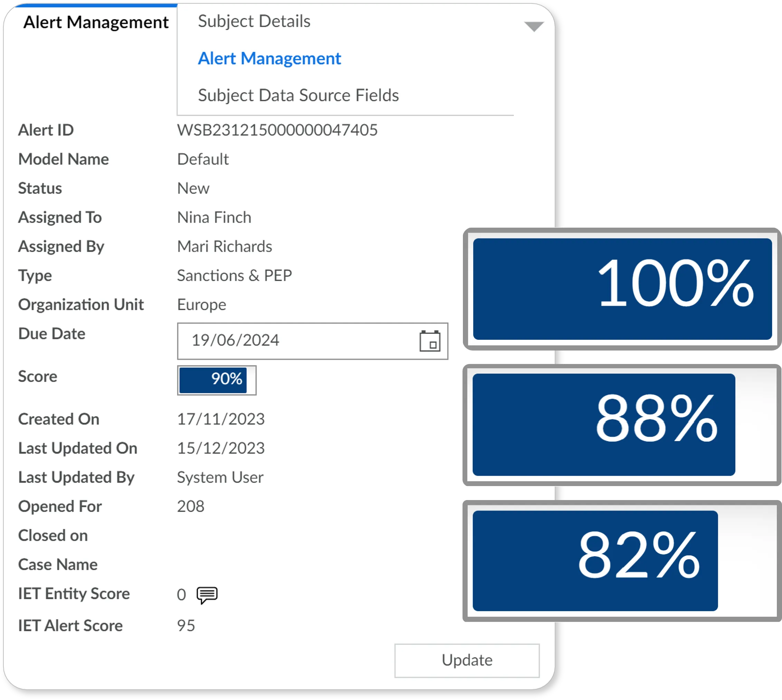This screenshot has width=782, height=700.
Task: Click the IET Alert Score value 95
Action: (186, 625)
